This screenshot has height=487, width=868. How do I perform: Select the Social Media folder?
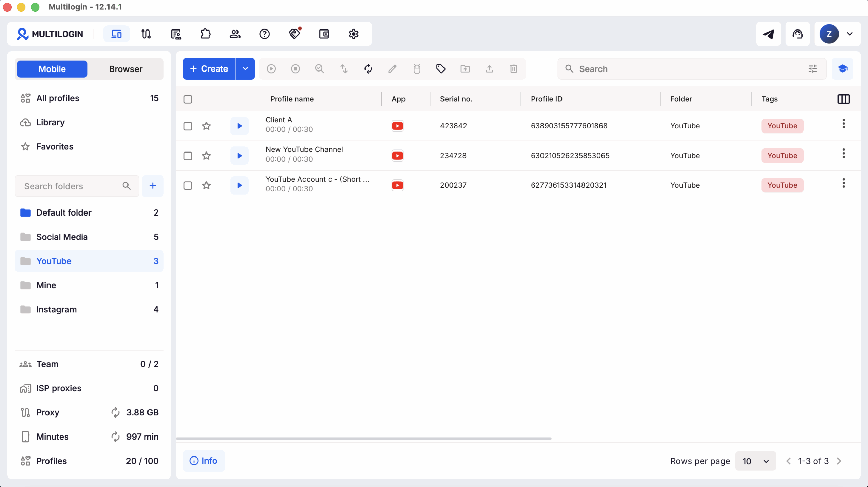click(x=89, y=237)
